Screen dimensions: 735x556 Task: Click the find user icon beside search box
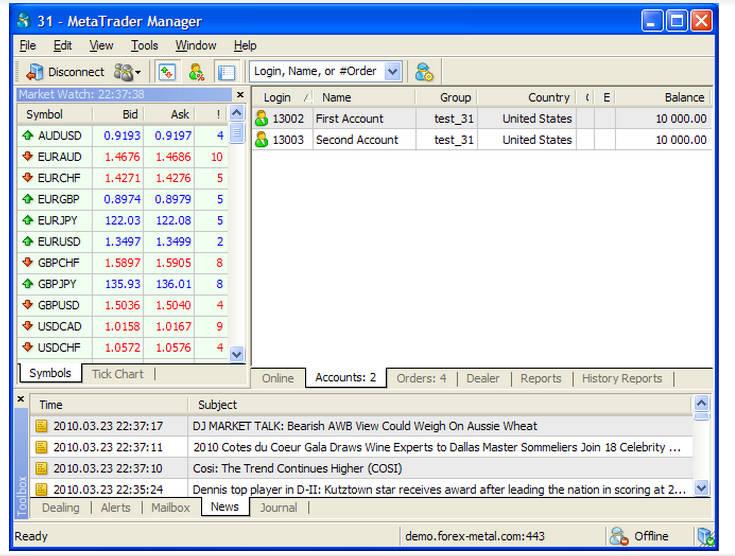(x=424, y=72)
